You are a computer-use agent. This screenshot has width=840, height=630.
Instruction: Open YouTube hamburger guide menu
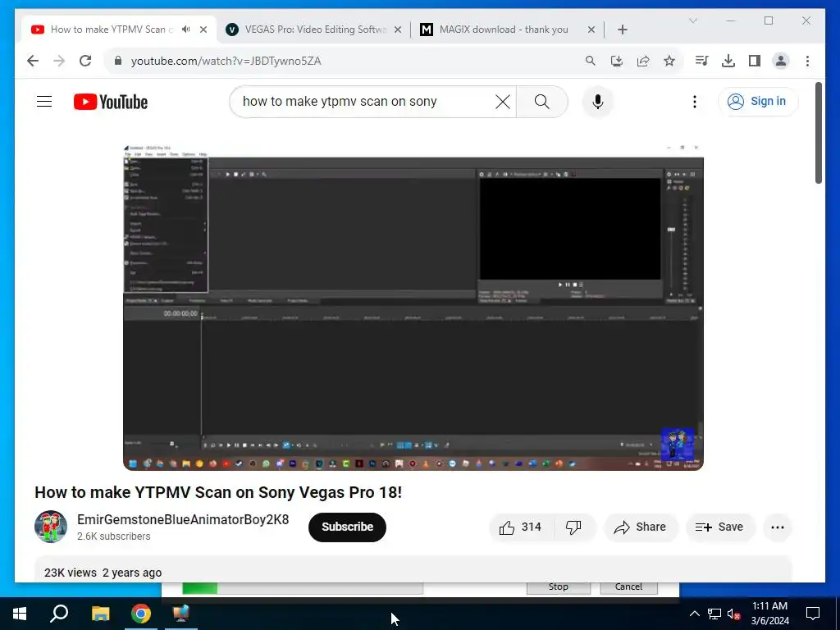click(x=44, y=101)
